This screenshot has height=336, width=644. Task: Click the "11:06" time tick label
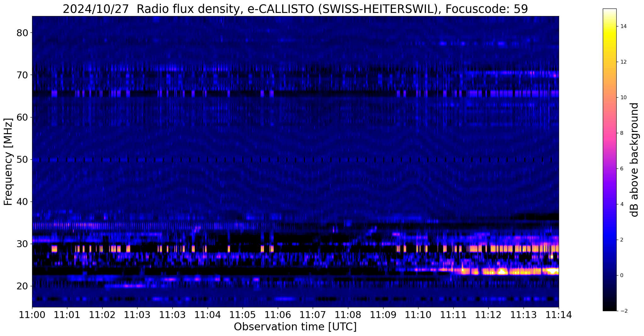pyautogui.click(x=278, y=315)
